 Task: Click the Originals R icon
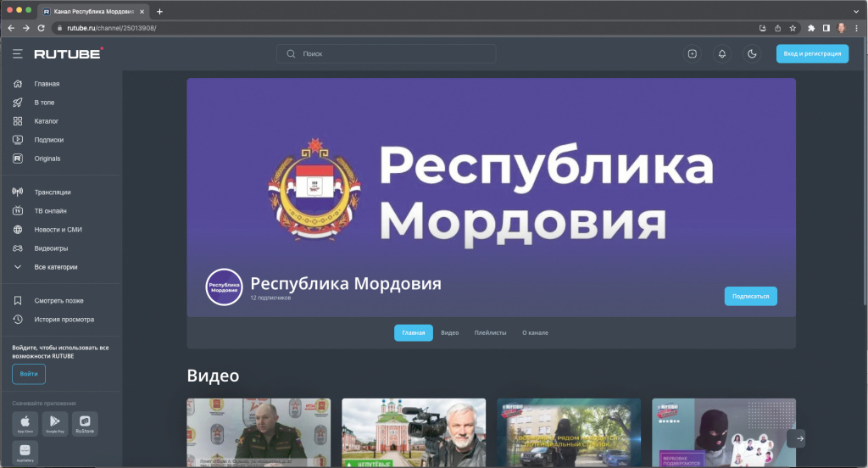click(x=18, y=159)
